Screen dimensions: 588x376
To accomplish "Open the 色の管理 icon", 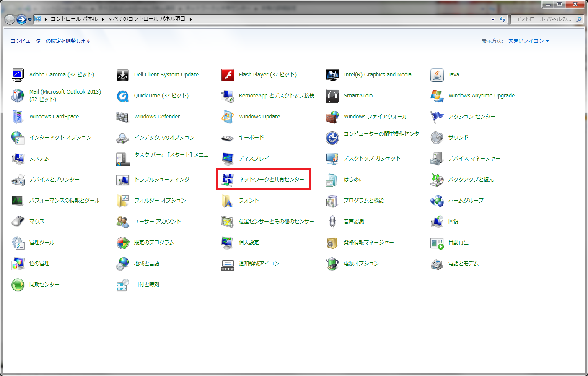I will click(x=18, y=264).
